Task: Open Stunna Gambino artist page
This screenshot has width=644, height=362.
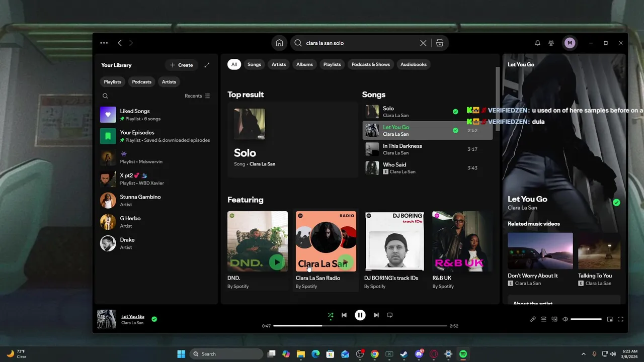Action: (156, 201)
